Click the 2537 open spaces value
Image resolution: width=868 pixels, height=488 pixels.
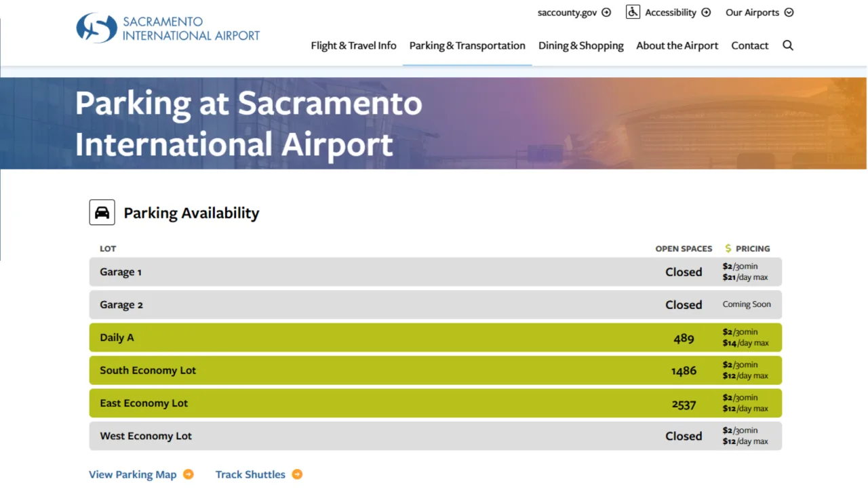click(684, 403)
